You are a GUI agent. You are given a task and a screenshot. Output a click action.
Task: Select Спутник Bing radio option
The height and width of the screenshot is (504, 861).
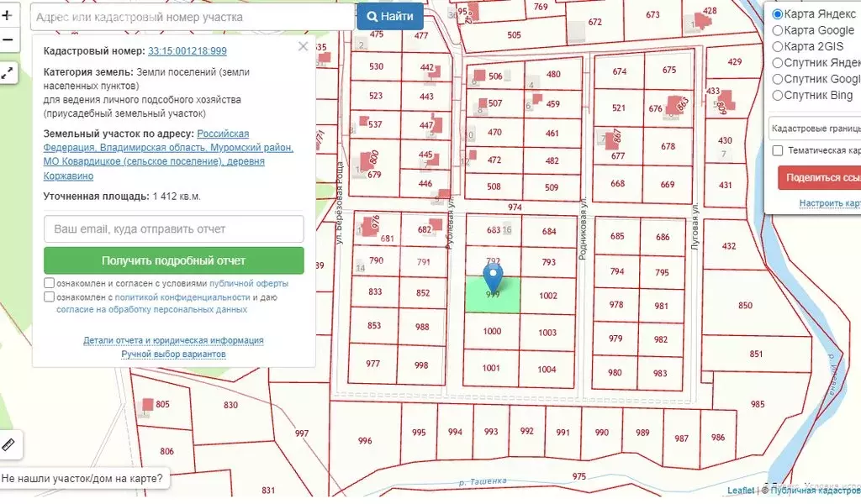(x=778, y=95)
